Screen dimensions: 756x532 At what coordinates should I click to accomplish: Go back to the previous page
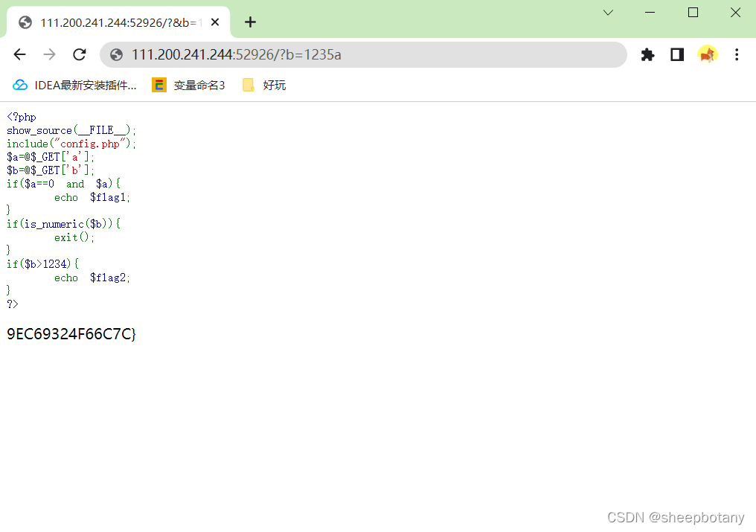pos(20,54)
